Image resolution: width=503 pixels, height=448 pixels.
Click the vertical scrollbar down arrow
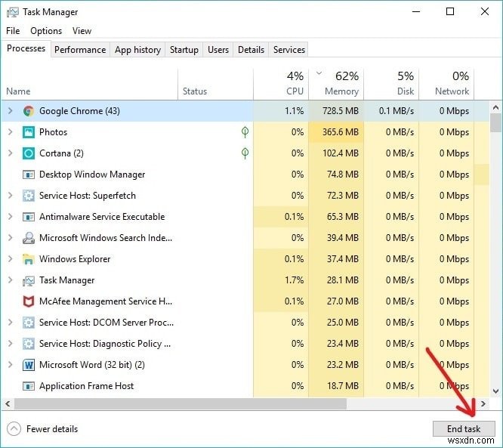pyautogui.click(x=495, y=391)
